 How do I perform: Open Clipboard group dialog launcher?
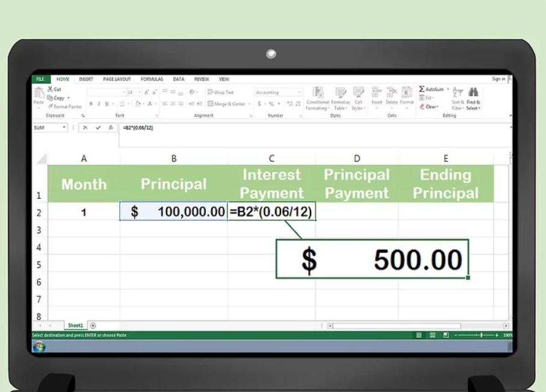tap(83, 116)
